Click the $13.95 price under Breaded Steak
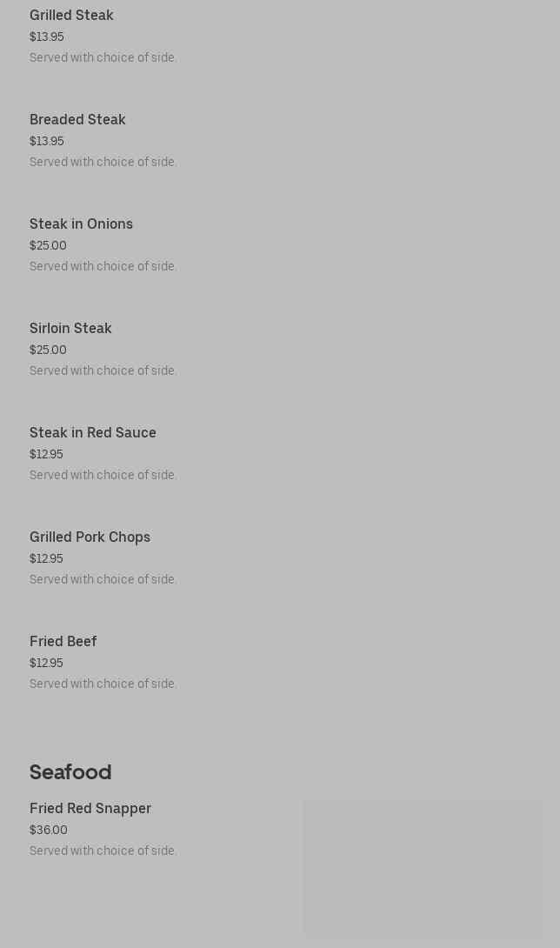Image resolution: width=560 pixels, height=948 pixels. tap(47, 142)
